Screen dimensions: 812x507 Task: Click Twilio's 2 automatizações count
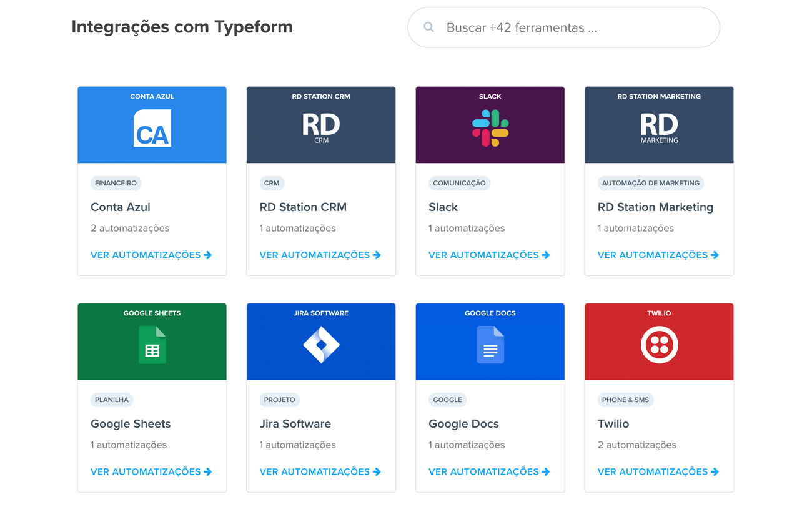point(637,445)
